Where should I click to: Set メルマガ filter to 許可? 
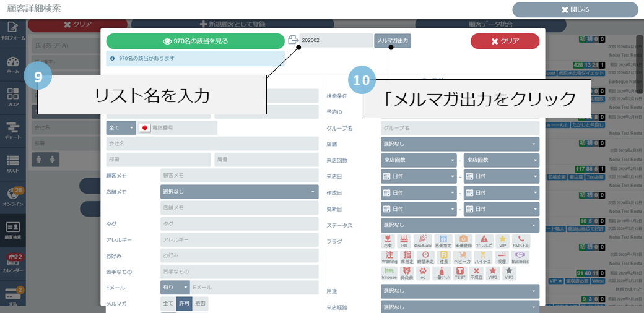point(184,304)
